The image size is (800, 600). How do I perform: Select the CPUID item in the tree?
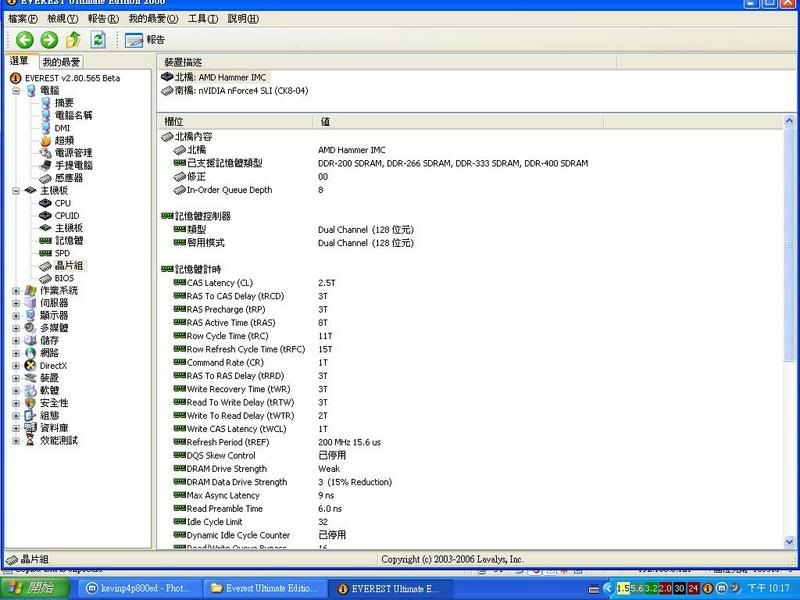tap(66, 215)
